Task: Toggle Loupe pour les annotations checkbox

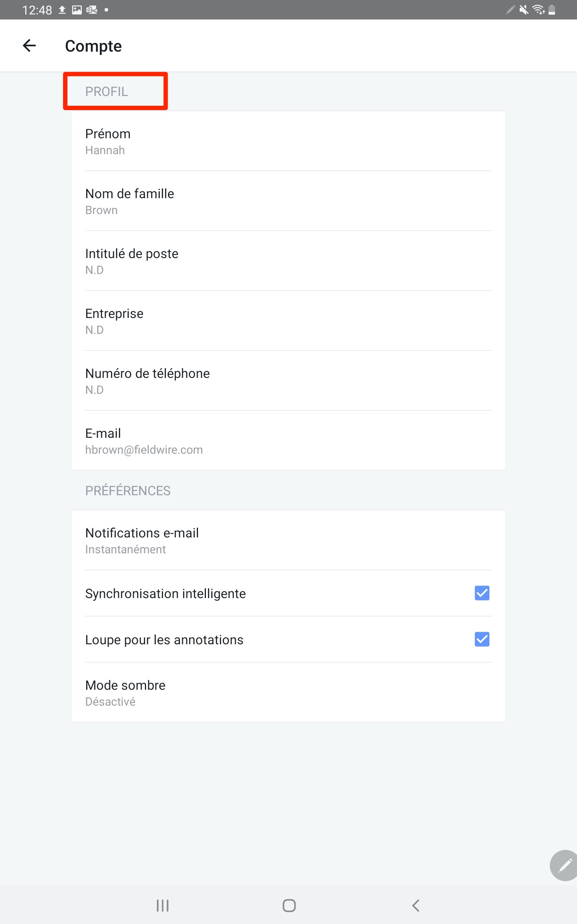Action: coord(482,639)
